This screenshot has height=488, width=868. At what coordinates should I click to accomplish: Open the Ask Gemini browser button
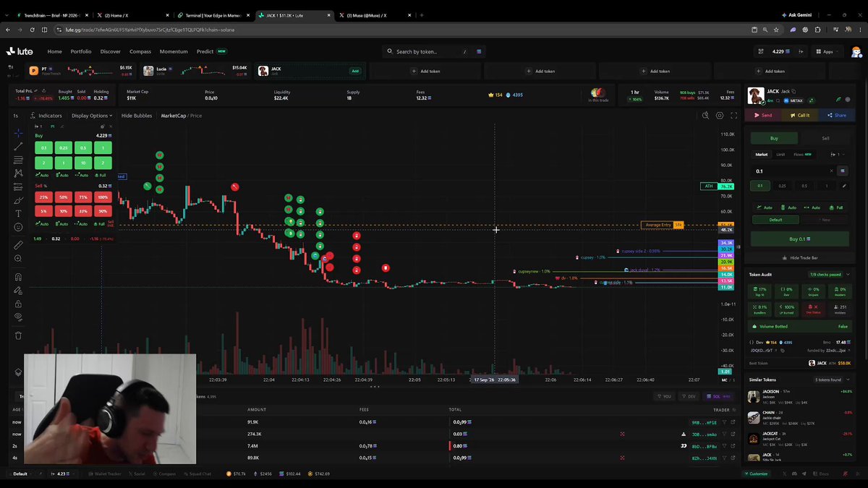(x=796, y=14)
